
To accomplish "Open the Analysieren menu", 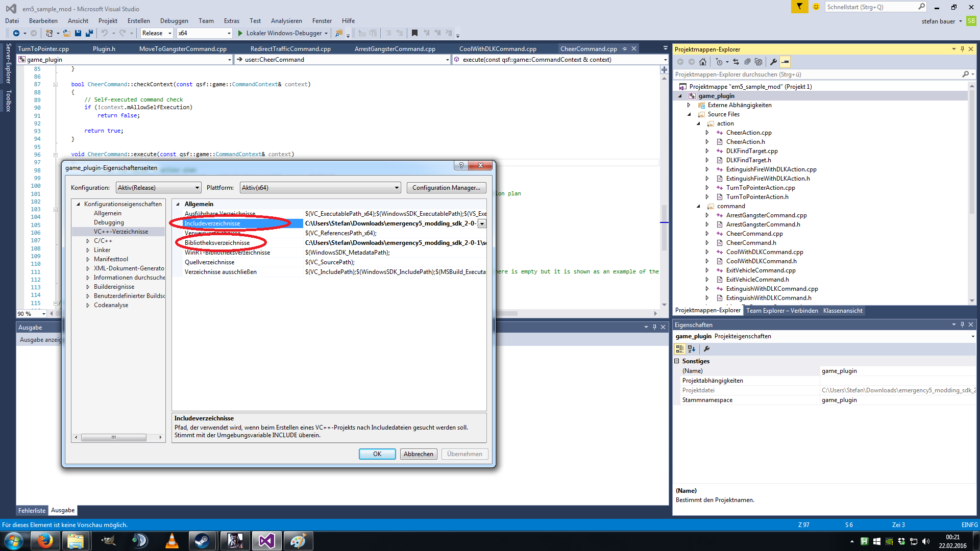I will (x=286, y=21).
